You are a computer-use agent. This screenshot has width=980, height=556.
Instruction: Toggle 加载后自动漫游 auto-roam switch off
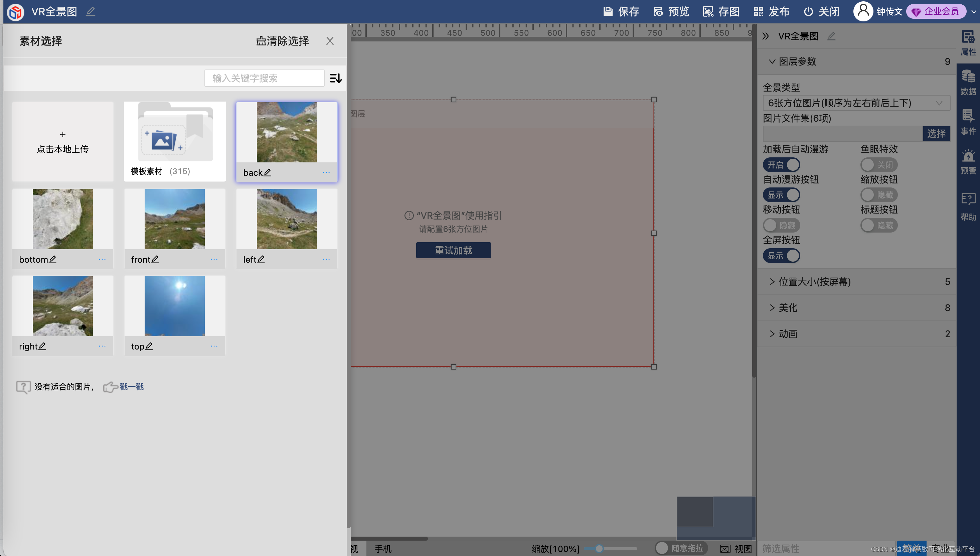pyautogui.click(x=781, y=165)
